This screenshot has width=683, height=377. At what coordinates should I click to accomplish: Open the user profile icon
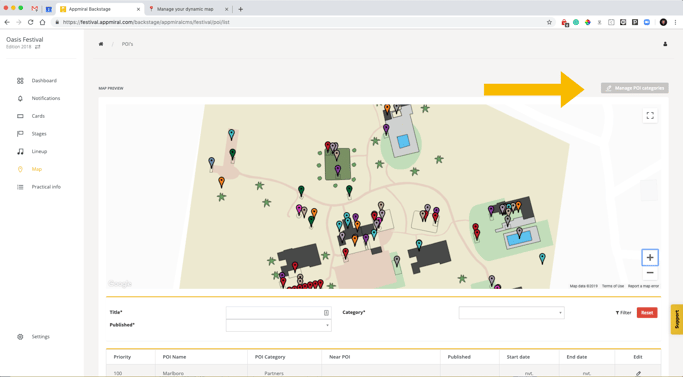point(665,44)
